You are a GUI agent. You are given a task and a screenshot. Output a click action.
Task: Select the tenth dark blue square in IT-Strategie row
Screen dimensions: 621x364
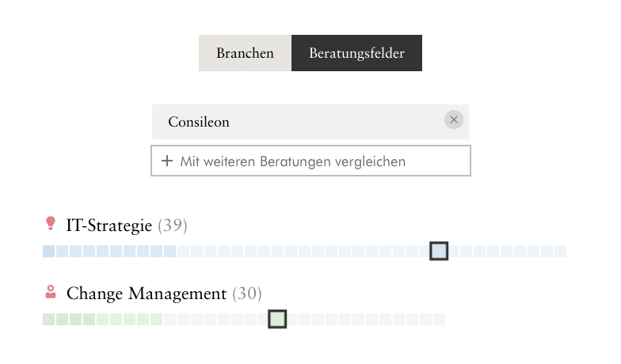pos(170,252)
